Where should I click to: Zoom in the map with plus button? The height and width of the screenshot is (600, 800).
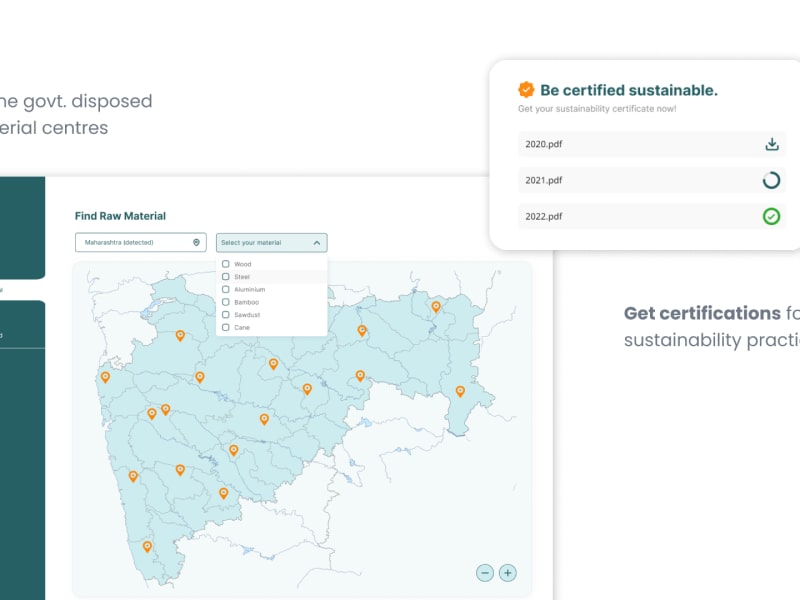508,573
